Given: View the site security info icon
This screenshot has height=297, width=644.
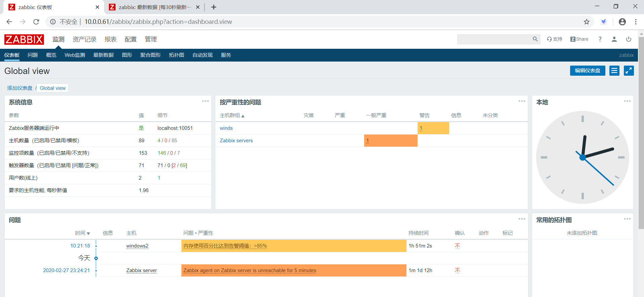Looking at the screenshot, I should point(53,22).
